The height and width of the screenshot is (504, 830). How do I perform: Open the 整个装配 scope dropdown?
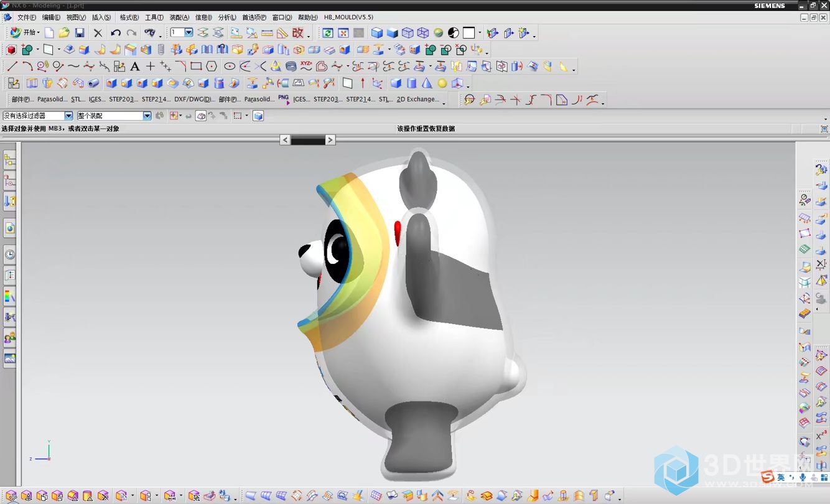(147, 116)
